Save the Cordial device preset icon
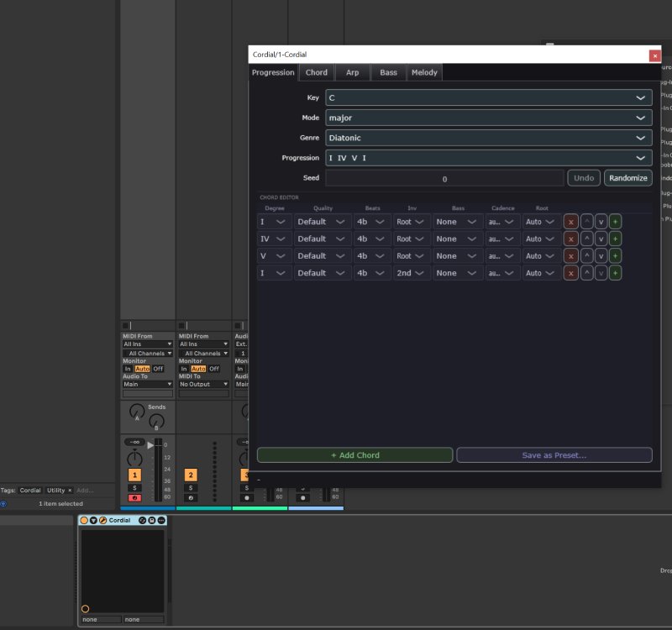672x630 pixels. click(152, 520)
